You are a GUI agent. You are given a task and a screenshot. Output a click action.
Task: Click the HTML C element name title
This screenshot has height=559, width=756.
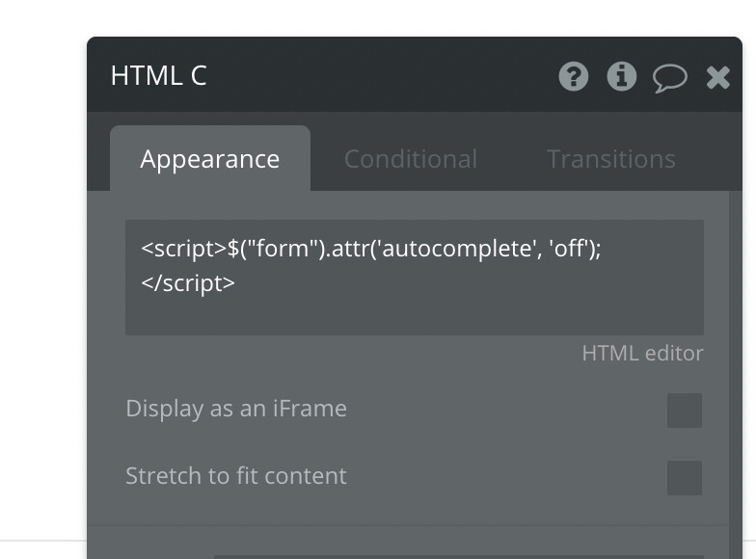(159, 76)
